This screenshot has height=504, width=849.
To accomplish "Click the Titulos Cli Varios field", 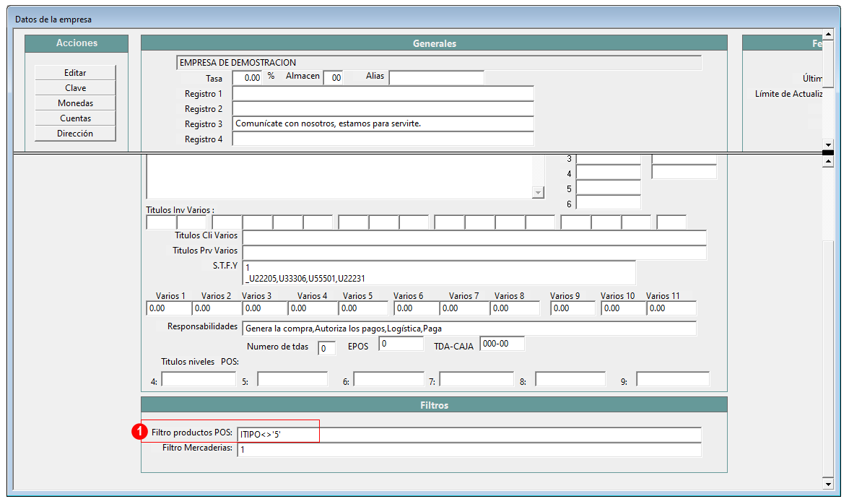I will tap(474, 237).
